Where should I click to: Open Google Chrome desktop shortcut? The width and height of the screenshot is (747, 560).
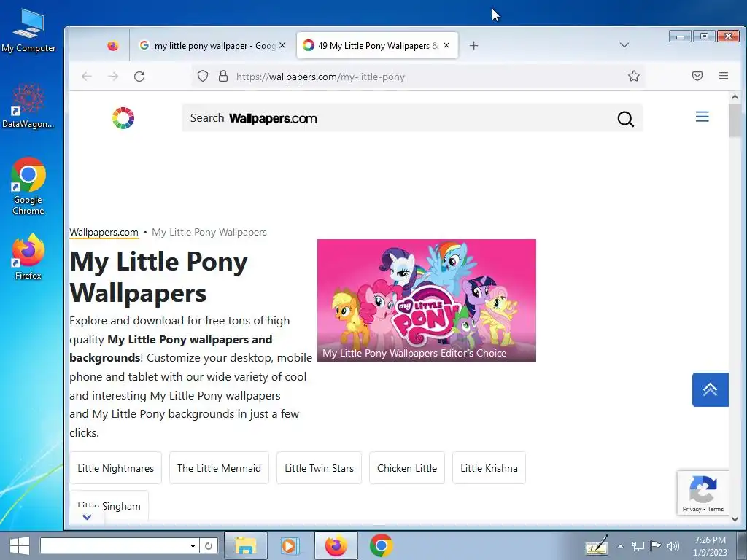coord(28,186)
